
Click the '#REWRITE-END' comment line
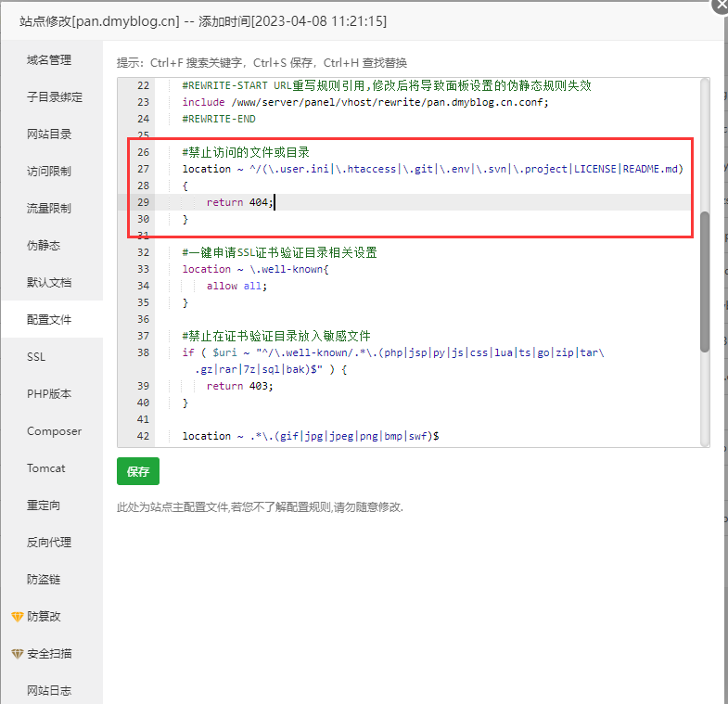click(219, 119)
